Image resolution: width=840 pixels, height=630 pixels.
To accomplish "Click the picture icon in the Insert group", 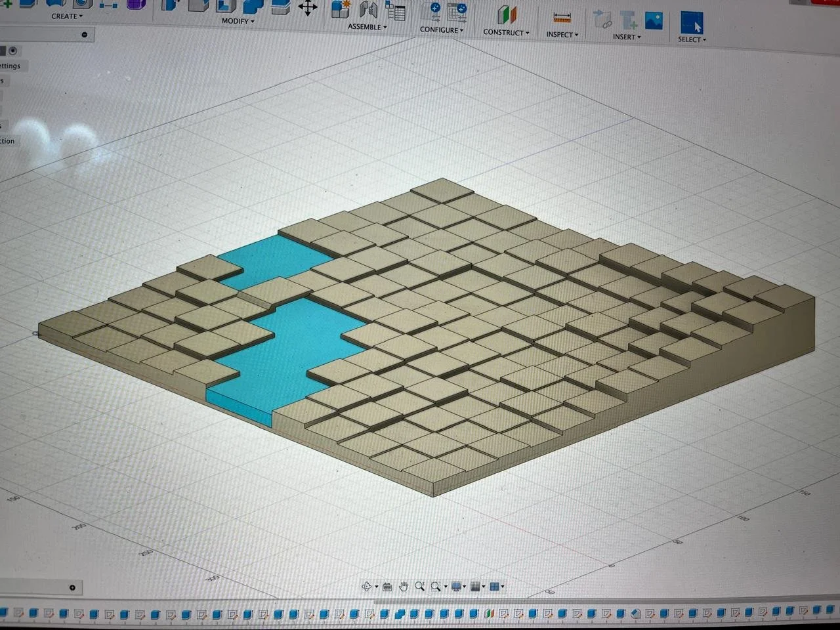I will pos(654,21).
